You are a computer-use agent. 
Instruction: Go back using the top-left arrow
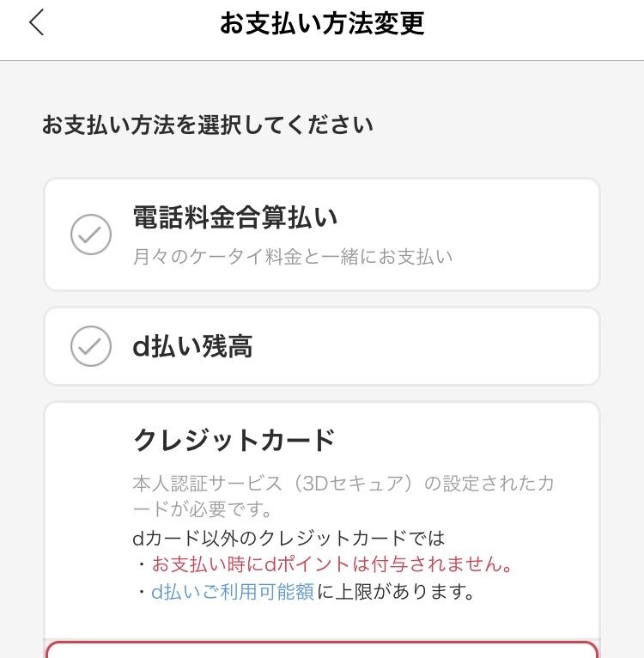click(37, 22)
